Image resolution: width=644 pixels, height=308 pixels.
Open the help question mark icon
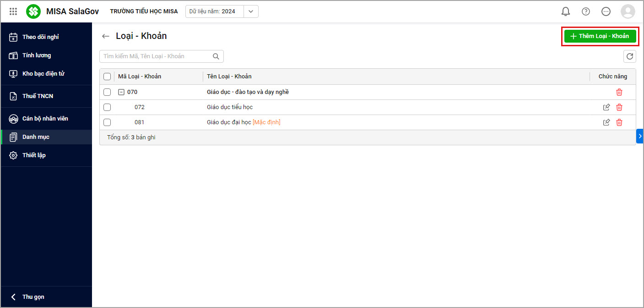586,11
